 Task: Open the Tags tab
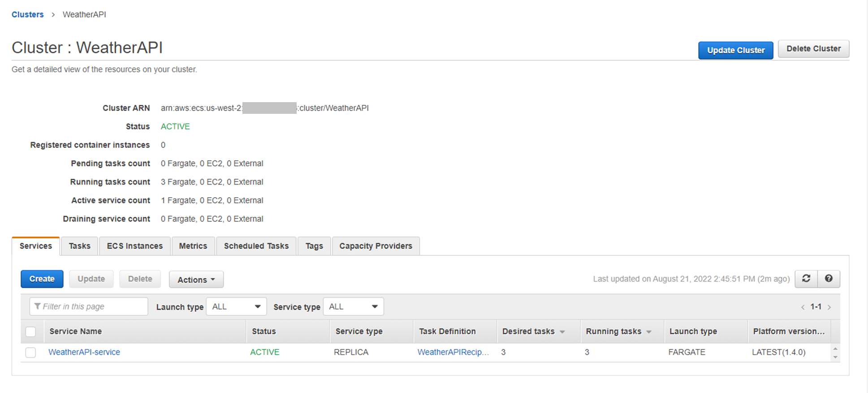tap(314, 246)
